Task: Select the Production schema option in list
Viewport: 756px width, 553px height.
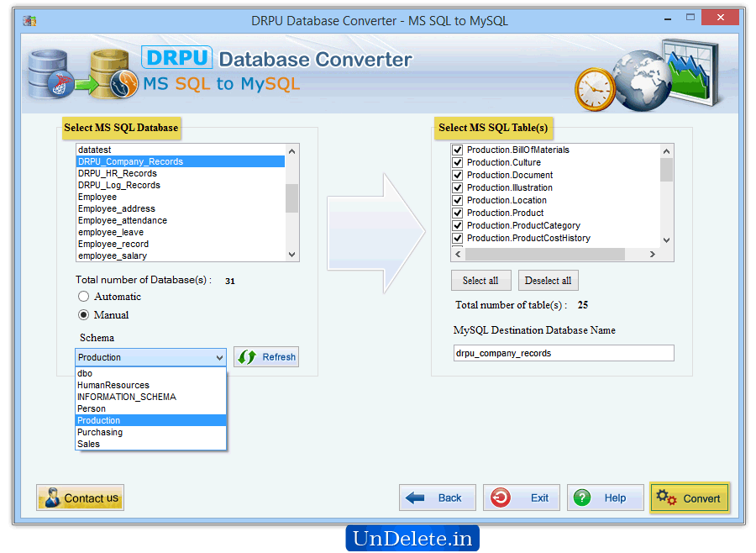Action: pos(151,420)
